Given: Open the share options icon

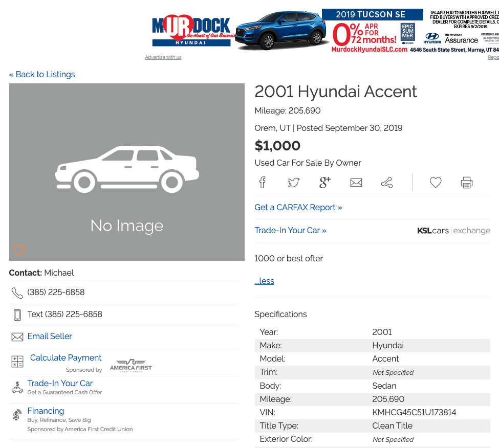Looking at the screenshot, I should coord(387,183).
